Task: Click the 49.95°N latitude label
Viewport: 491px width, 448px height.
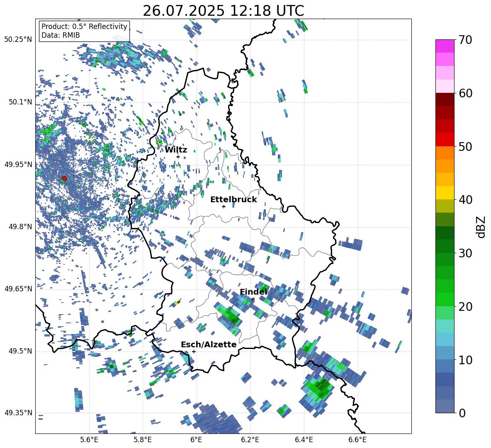Action: [x=18, y=164]
